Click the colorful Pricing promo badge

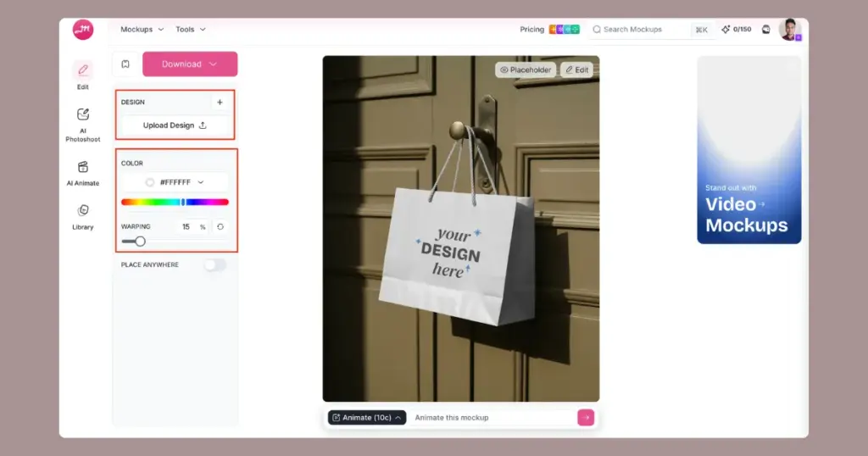[x=564, y=30]
